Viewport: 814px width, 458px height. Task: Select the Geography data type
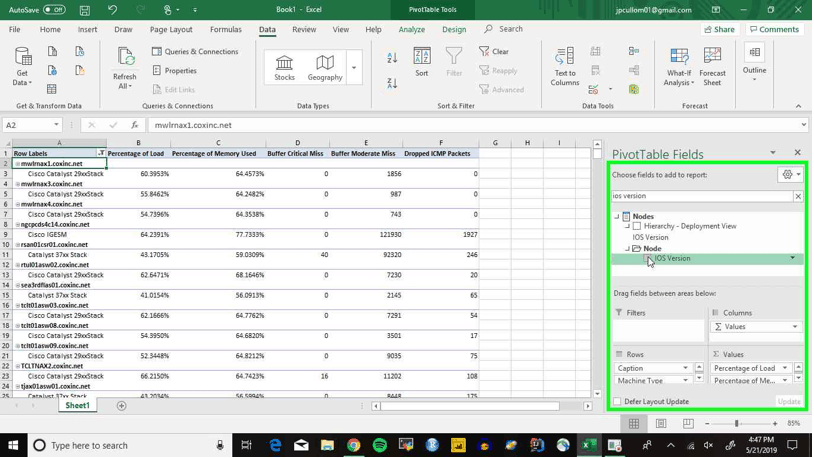[x=325, y=68]
